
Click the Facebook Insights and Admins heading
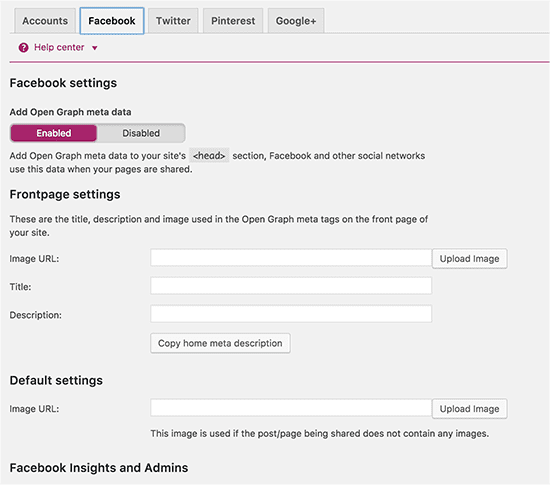tap(99, 468)
